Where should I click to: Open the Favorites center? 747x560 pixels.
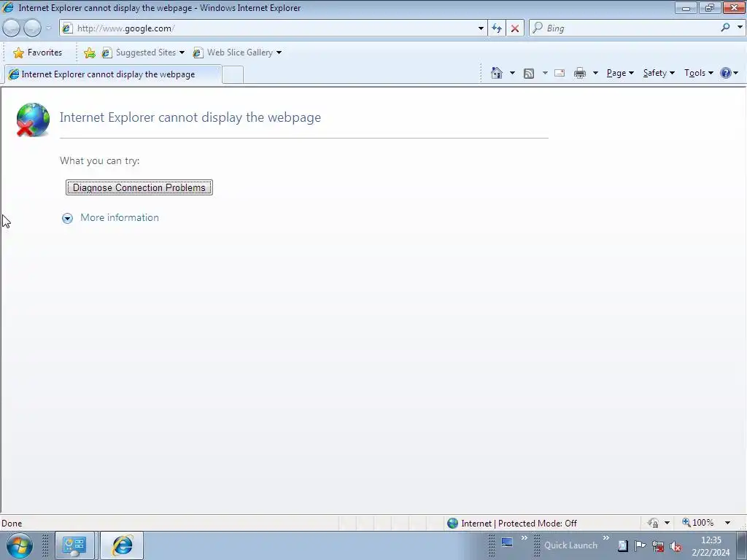click(x=38, y=52)
